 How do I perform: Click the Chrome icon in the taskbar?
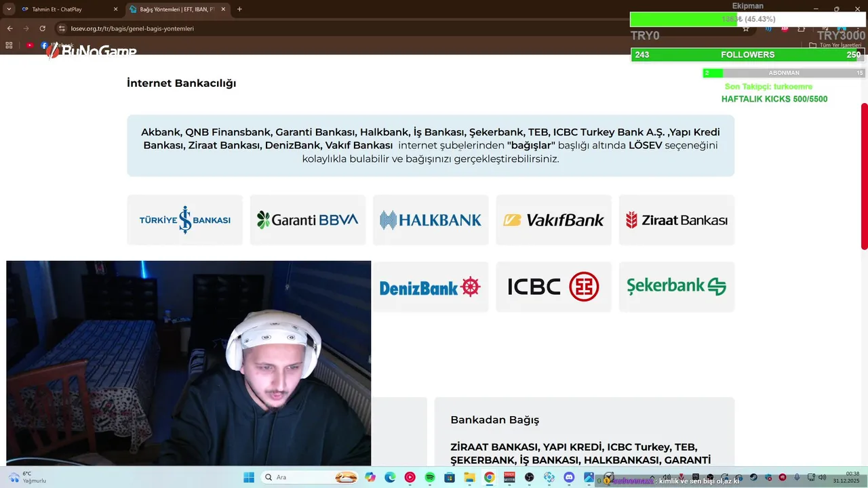pos(489,477)
